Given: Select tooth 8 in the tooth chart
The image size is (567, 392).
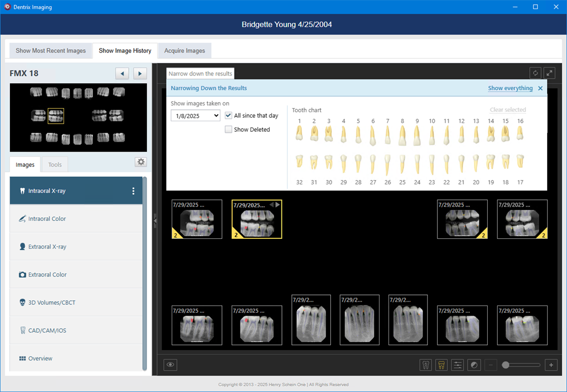Looking at the screenshot, I should click(403, 135).
